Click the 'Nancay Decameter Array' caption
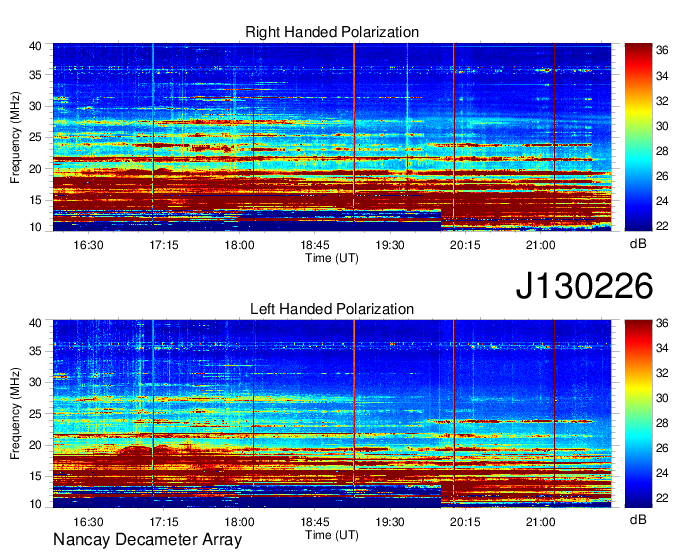Screen dimensions: 680x552 (x=147, y=539)
